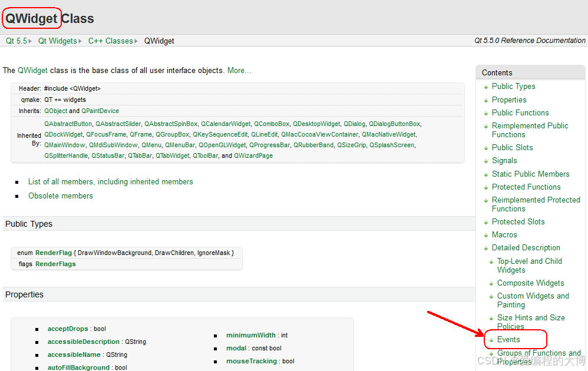The height and width of the screenshot is (371, 588).
Task: Open QDesktopWidget class link
Action: tap(316, 124)
